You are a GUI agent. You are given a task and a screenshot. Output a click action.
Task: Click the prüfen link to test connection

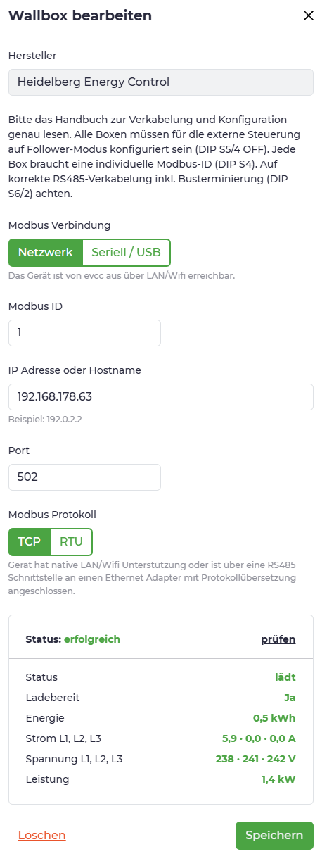(278, 639)
